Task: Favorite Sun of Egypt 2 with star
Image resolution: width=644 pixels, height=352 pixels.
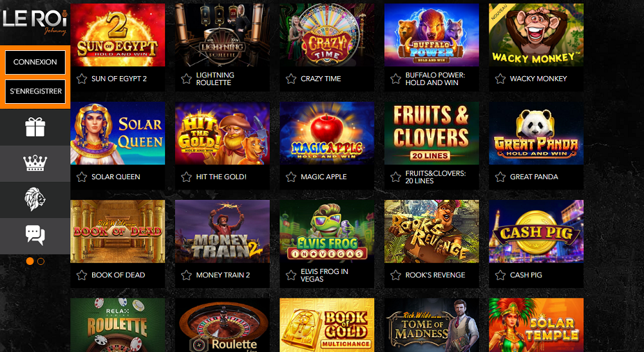Action: tap(82, 79)
